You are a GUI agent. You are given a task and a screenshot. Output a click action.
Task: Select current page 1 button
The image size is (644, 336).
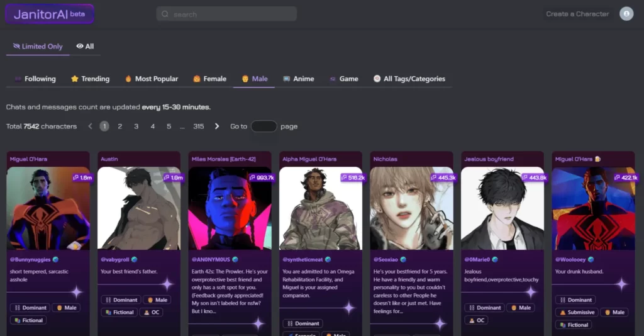click(x=104, y=126)
